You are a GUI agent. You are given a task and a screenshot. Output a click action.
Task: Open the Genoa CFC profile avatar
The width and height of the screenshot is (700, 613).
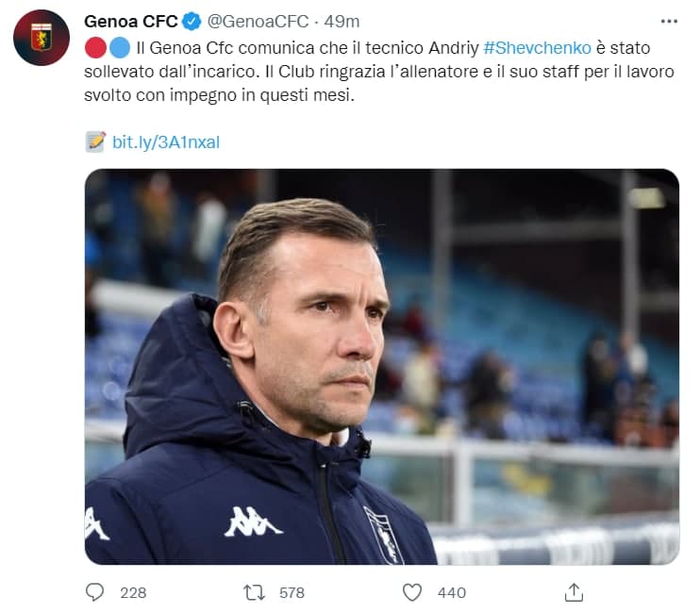[x=41, y=38]
